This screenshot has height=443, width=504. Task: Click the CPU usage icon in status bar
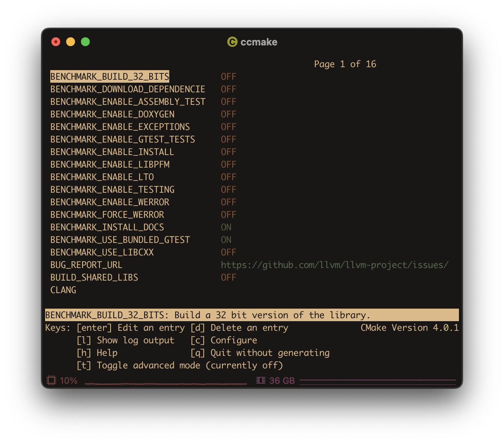click(51, 380)
